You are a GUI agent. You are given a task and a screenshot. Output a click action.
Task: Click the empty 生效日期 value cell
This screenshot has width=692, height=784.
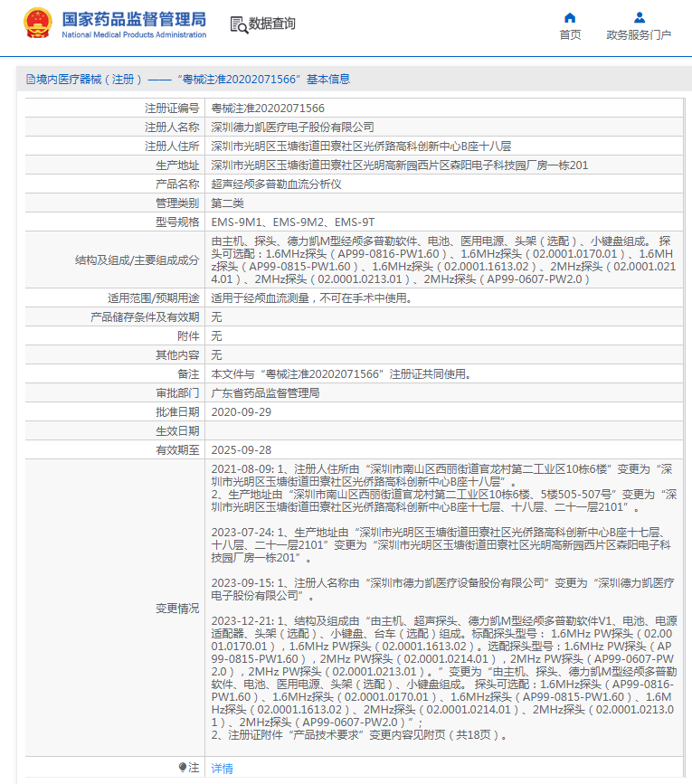[x=444, y=431]
